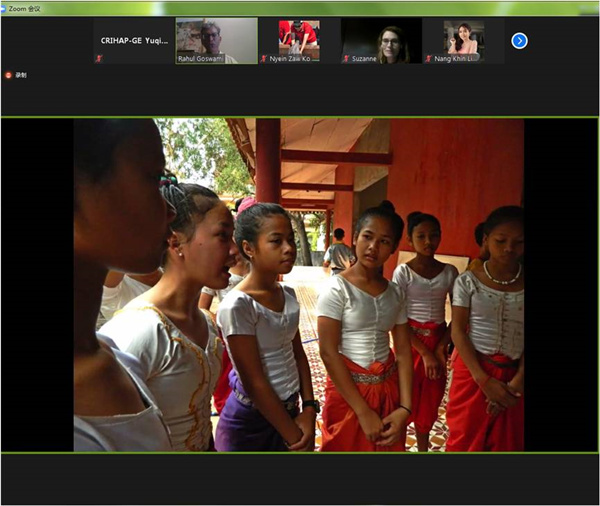This screenshot has width=600, height=506.
Task: Select the CRIHAP-GE Yuqi participant tile
Action: [x=134, y=41]
